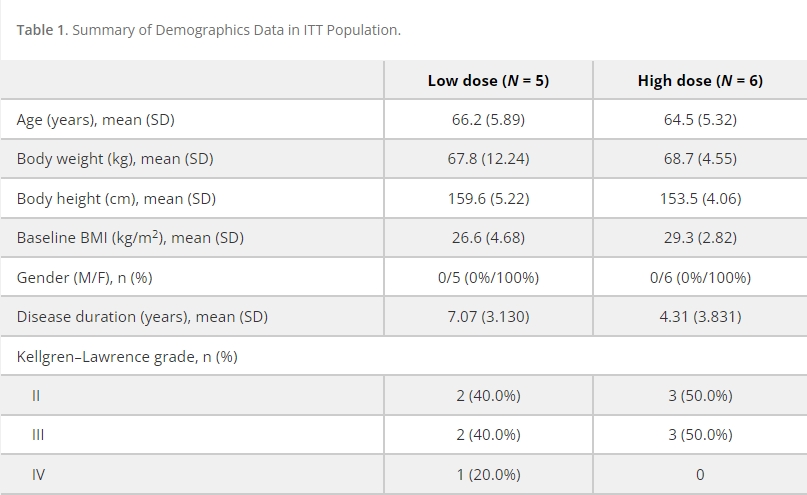Click the high dose age value 64.5 (5.32)

(700, 120)
